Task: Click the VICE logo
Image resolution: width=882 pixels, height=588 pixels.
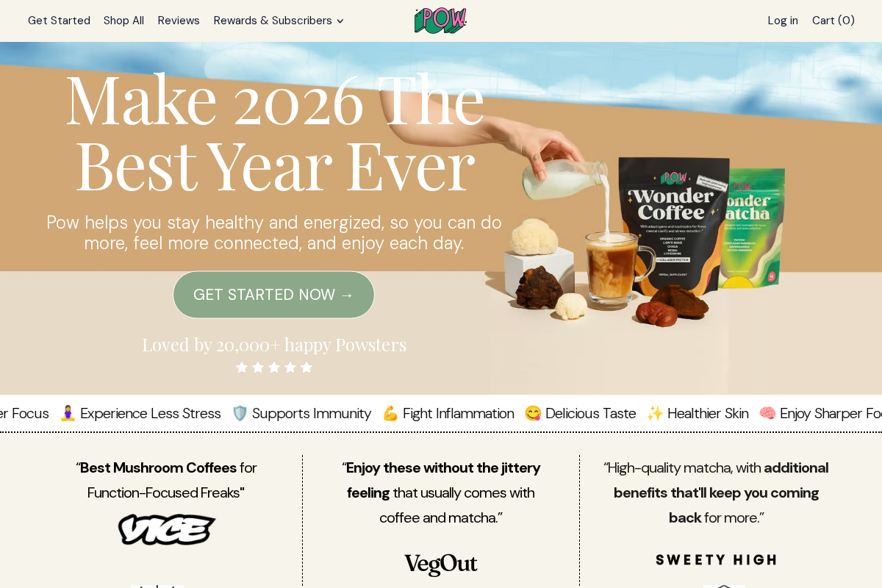Action: click(x=167, y=529)
